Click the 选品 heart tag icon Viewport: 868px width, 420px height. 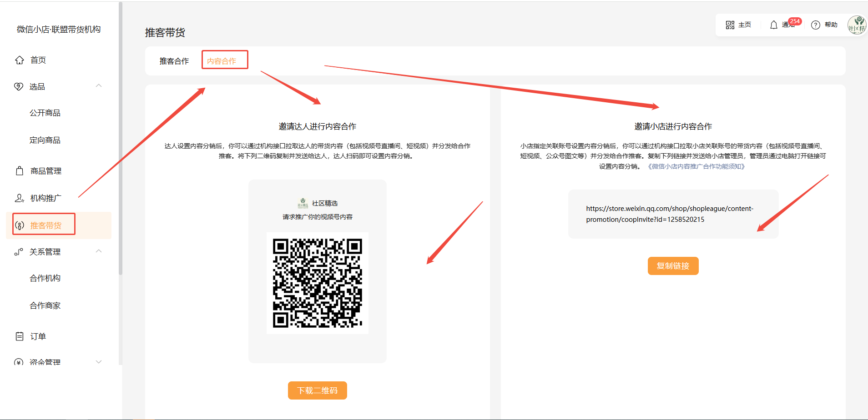tap(19, 86)
